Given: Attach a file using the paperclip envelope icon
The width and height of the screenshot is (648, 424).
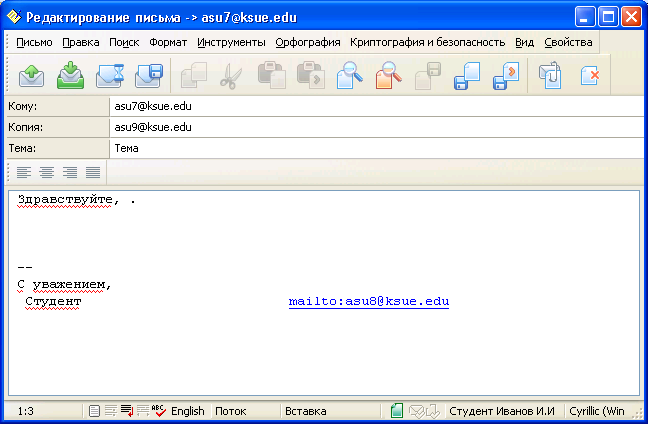Looking at the screenshot, I should click(x=550, y=76).
